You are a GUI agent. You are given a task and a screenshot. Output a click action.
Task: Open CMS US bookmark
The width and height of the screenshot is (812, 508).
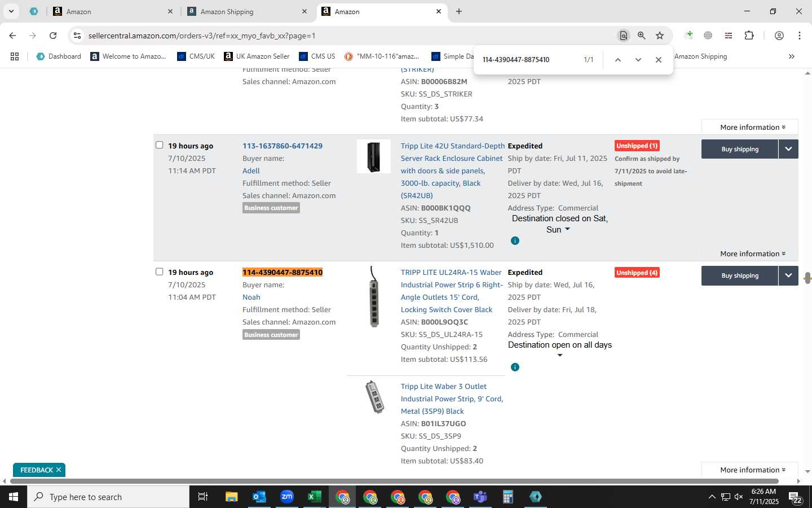(x=317, y=56)
